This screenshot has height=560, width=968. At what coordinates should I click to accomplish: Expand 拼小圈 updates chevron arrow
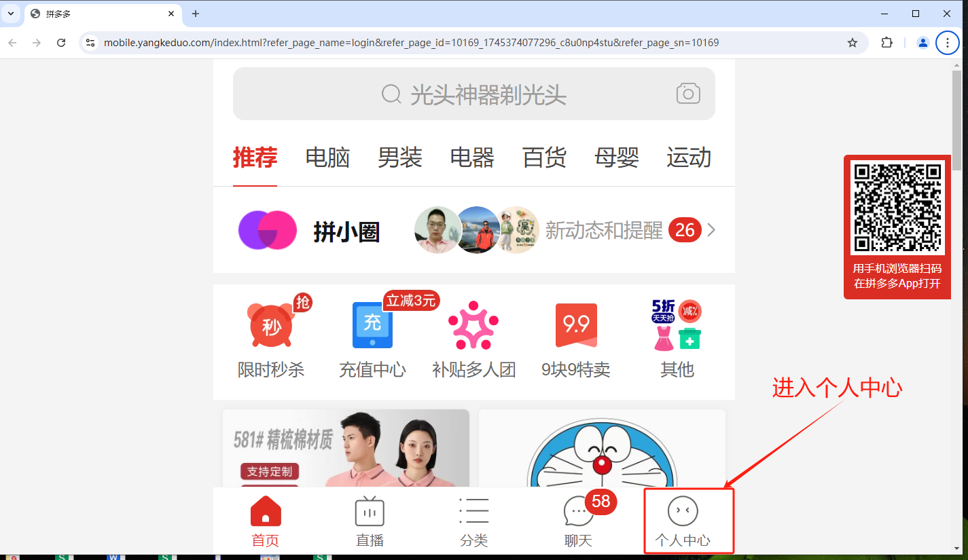(x=711, y=230)
